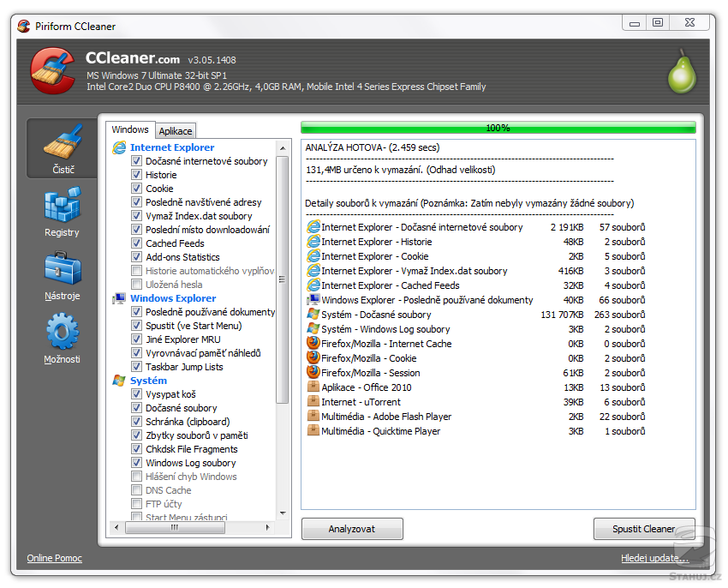Open the Možnosti gear icon
The height and width of the screenshot is (588, 728).
pos(63,331)
